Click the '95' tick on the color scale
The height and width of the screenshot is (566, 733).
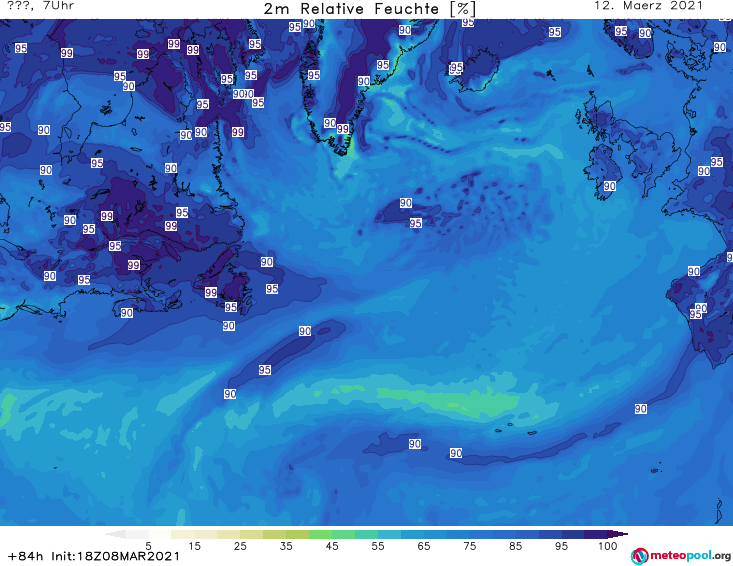pos(561,546)
